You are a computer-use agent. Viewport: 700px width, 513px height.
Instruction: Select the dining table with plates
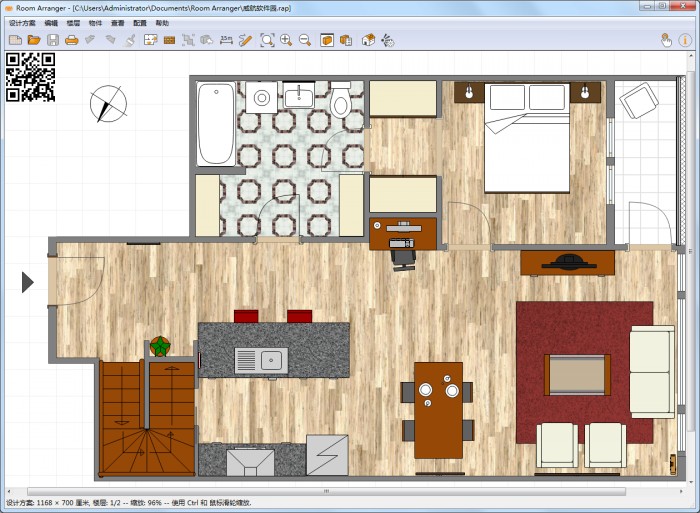point(438,410)
